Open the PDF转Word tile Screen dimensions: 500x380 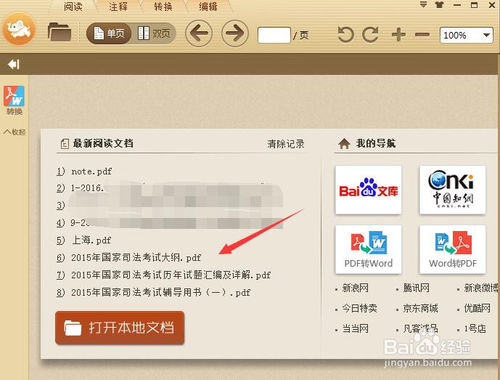(368, 249)
